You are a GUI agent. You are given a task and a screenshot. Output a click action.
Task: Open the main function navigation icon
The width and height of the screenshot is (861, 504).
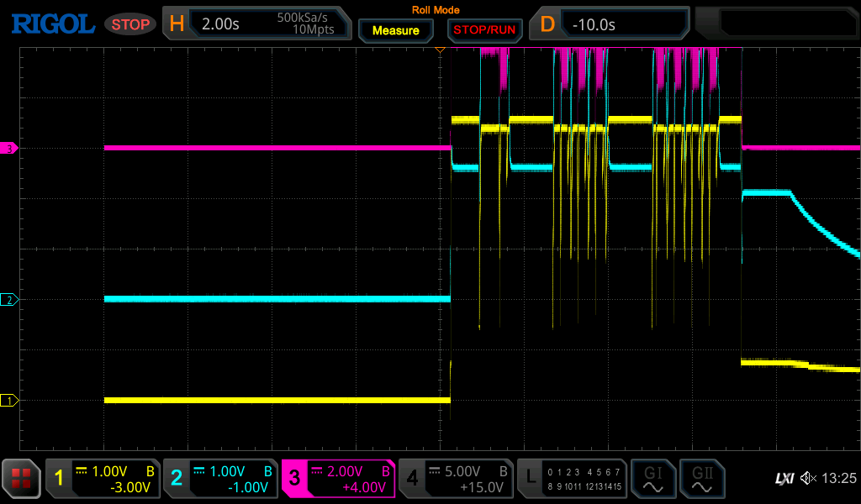(21, 479)
